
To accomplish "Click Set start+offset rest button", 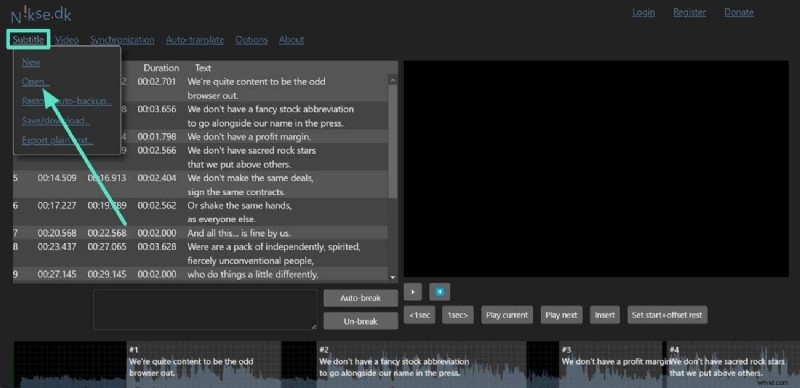I will tap(667, 315).
